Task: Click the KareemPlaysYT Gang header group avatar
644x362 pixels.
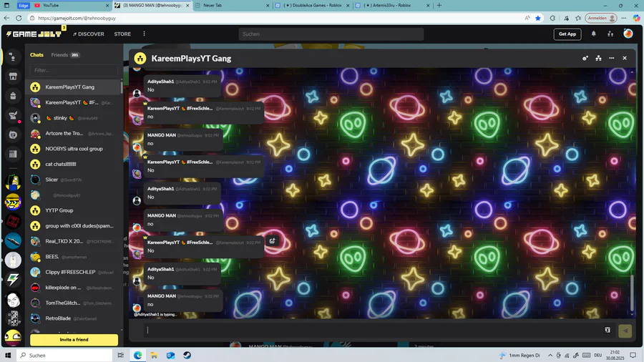Action: [x=140, y=58]
